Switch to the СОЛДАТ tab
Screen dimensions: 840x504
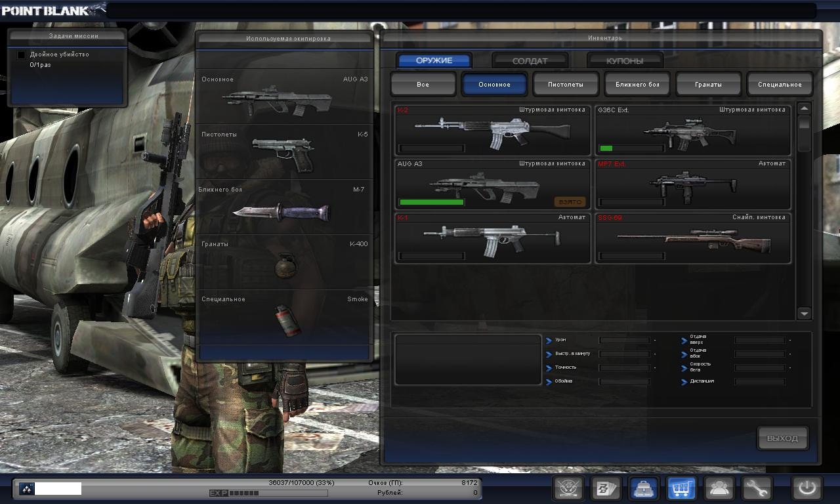[x=529, y=61]
